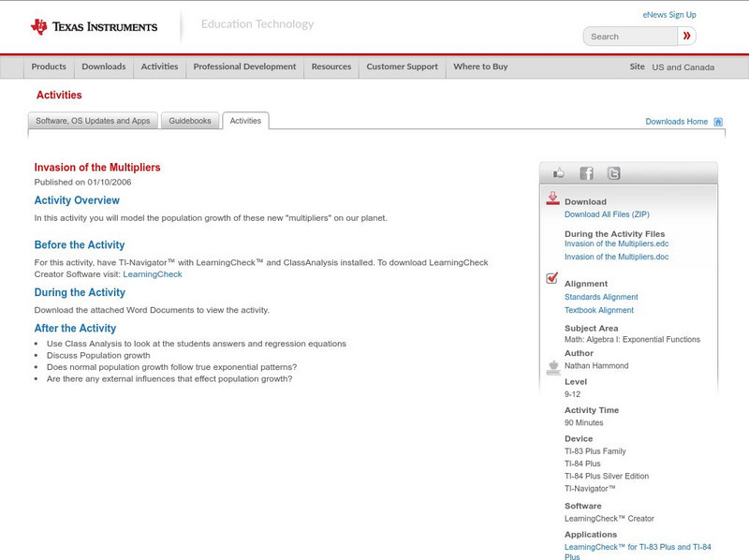
Task: Share on Facebook icon
Action: [x=587, y=173]
